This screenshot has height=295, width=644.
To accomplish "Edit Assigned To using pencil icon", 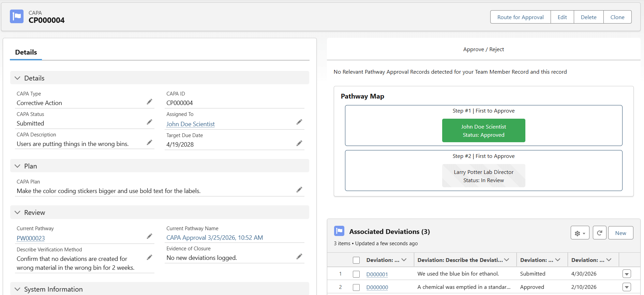I will [299, 122].
